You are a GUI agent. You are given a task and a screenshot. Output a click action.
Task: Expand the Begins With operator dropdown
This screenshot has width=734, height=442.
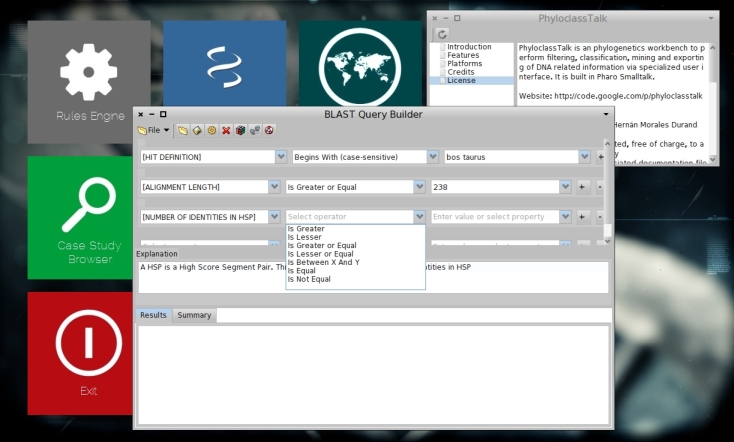(433, 157)
